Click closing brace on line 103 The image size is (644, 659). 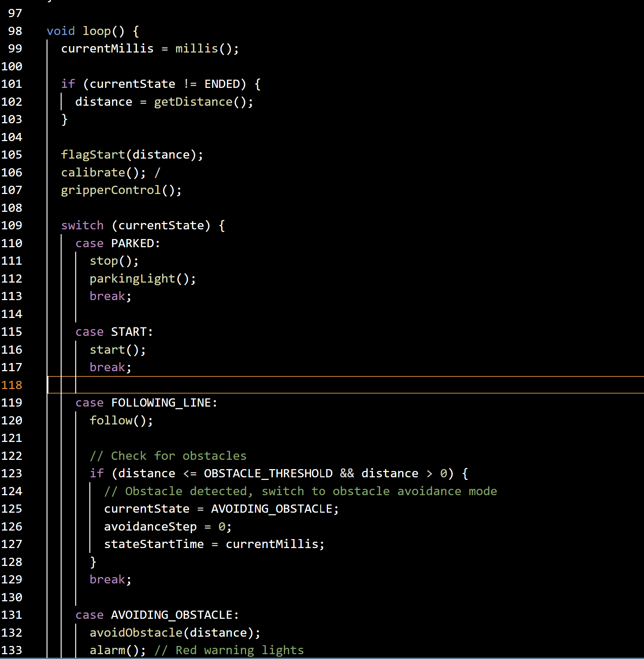(64, 119)
